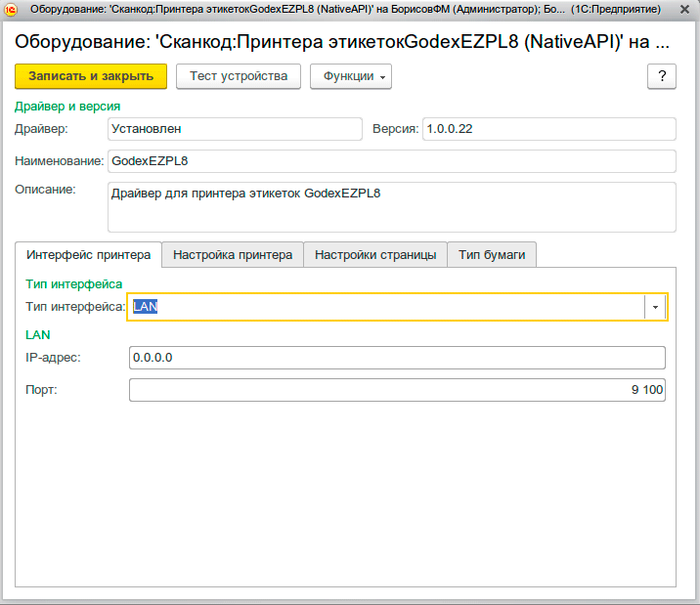Go to the Настройки страницы tab
This screenshot has height=605, width=700.
[375, 254]
